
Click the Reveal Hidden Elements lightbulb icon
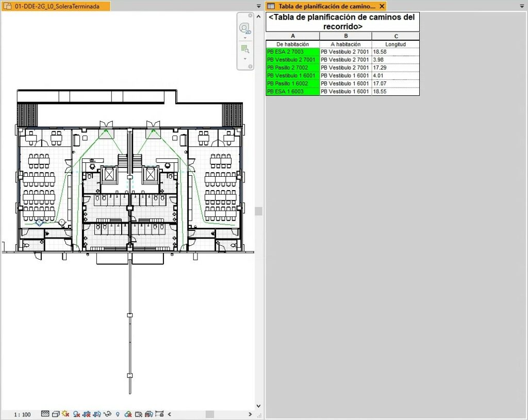click(117, 414)
